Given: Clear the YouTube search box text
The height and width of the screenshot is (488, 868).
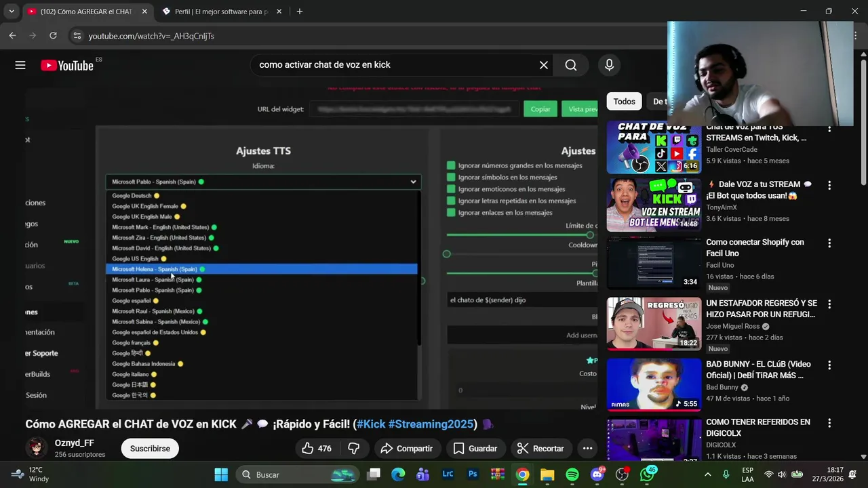Looking at the screenshot, I should (x=544, y=65).
